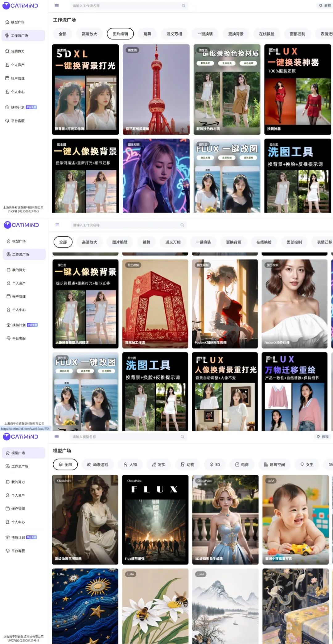This screenshot has width=333, height=644.
Task: Open the 高级油画氛围插画 model card
Action: (x=85, y=520)
